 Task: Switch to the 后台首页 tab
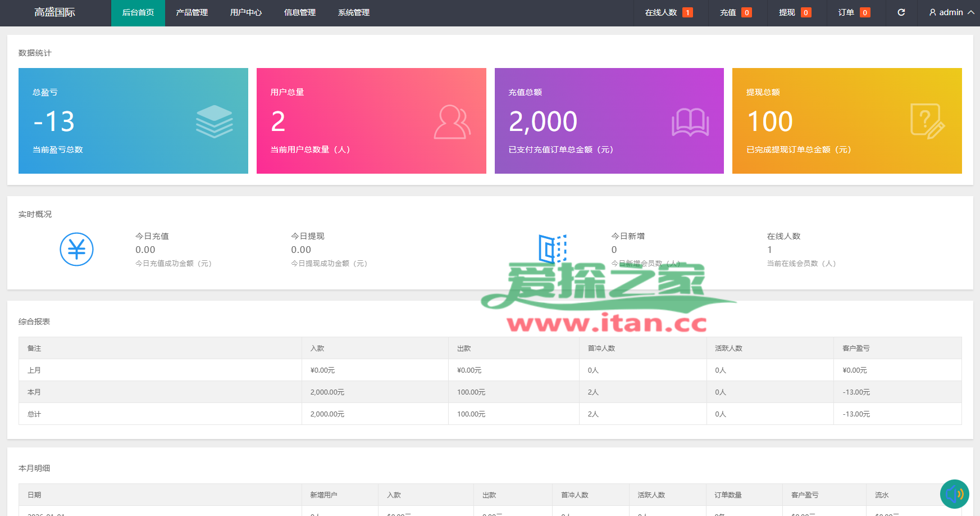tap(138, 12)
